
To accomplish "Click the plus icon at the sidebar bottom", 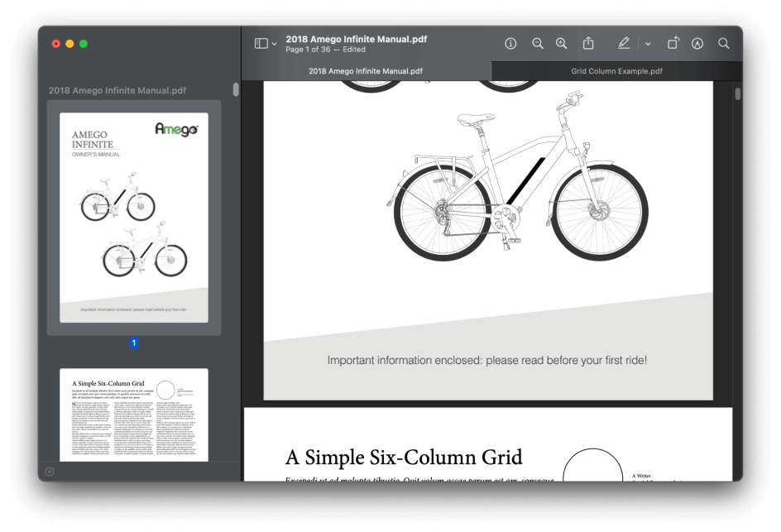I will coord(48,470).
